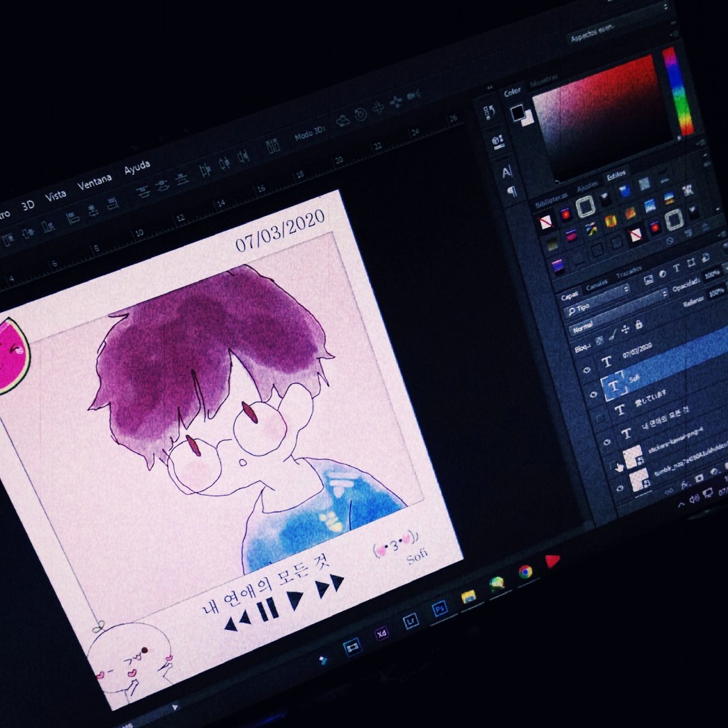This screenshot has width=728, height=728.
Task: Open the Ventana menu
Action: coord(95,182)
